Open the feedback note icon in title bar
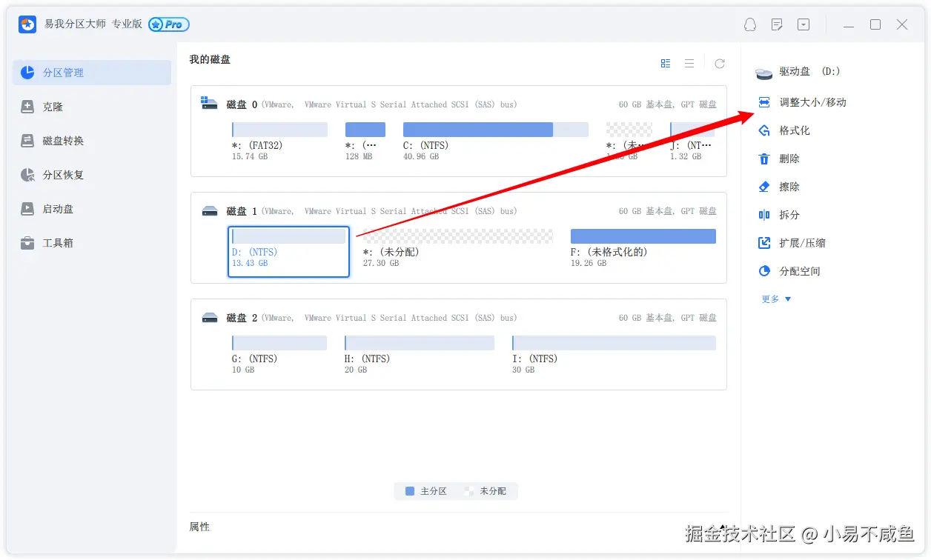 coord(777,24)
